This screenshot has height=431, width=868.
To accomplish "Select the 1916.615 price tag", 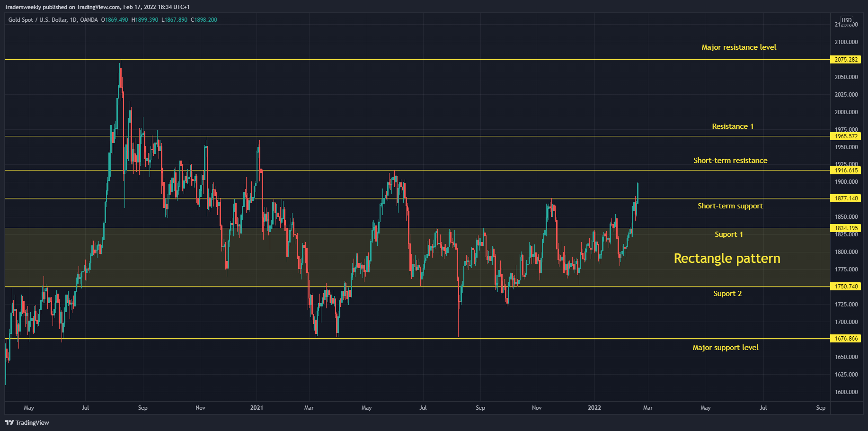I will 846,171.
